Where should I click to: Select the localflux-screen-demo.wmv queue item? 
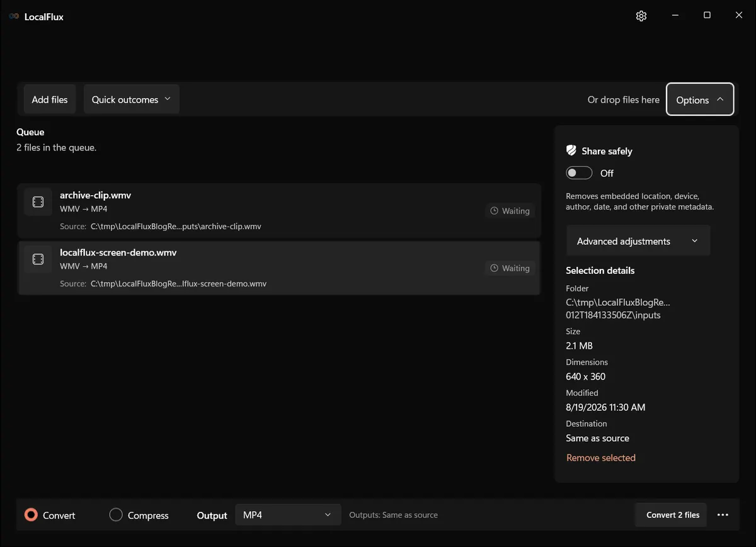pyautogui.click(x=279, y=268)
